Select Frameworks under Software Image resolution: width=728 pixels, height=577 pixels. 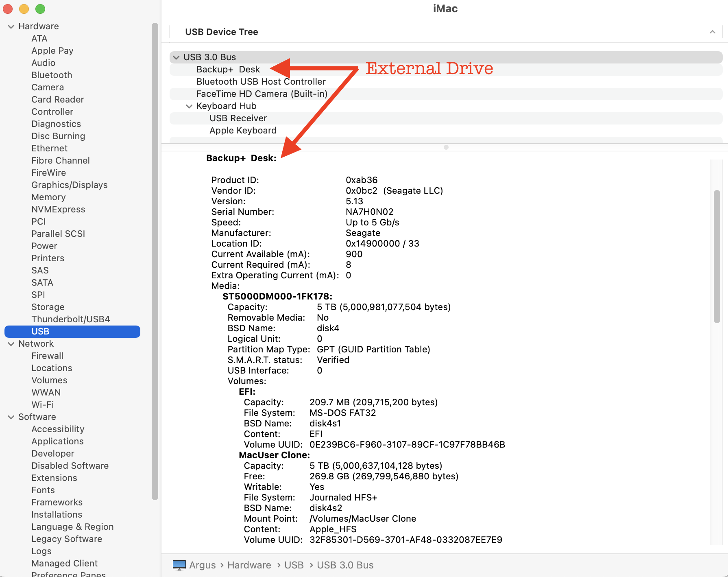[x=57, y=503]
